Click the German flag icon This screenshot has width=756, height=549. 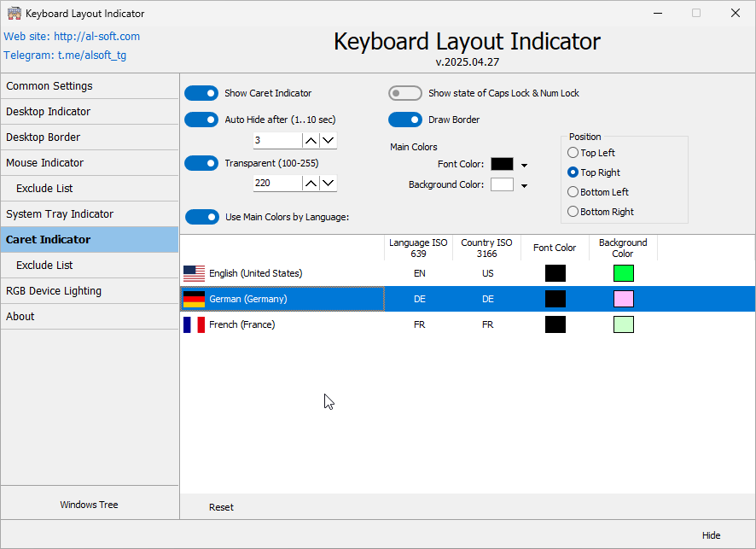pyautogui.click(x=193, y=299)
